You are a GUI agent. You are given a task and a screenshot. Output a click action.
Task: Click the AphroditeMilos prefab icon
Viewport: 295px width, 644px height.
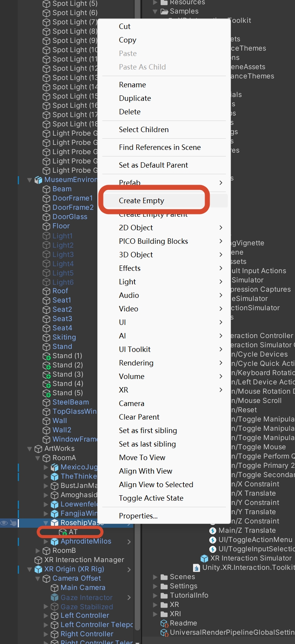pos(54,541)
